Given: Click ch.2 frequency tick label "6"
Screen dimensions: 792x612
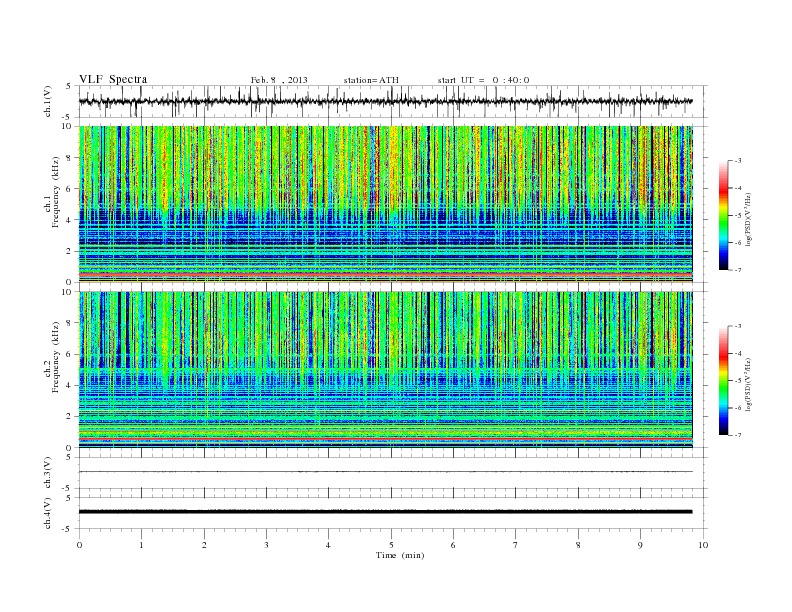Looking at the screenshot, I should 69,354.
